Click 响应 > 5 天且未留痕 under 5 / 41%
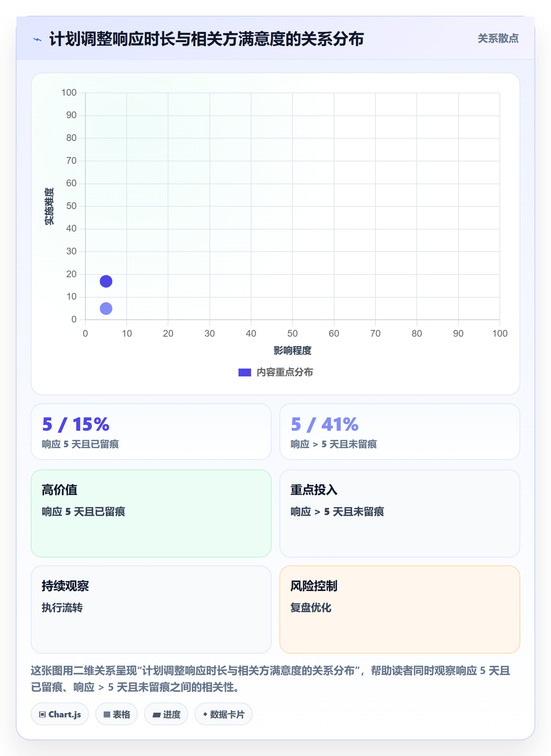This screenshot has height=756, width=551. click(334, 444)
